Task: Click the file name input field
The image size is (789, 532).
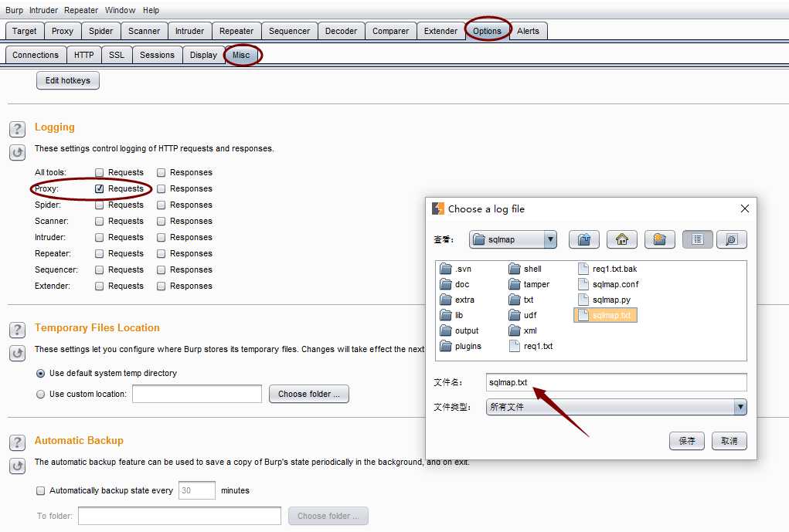Action: pyautogui.click(x=617, y=382)
